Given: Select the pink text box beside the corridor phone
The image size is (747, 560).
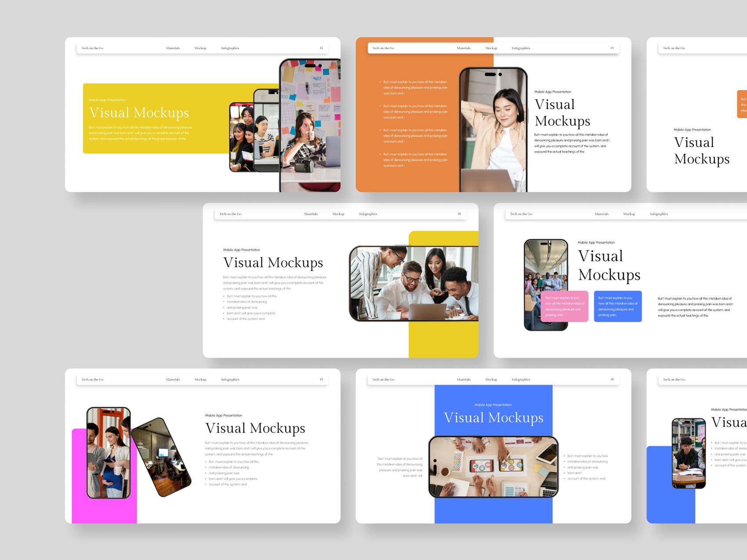Looking at the screenshot, I should [565, 306].
